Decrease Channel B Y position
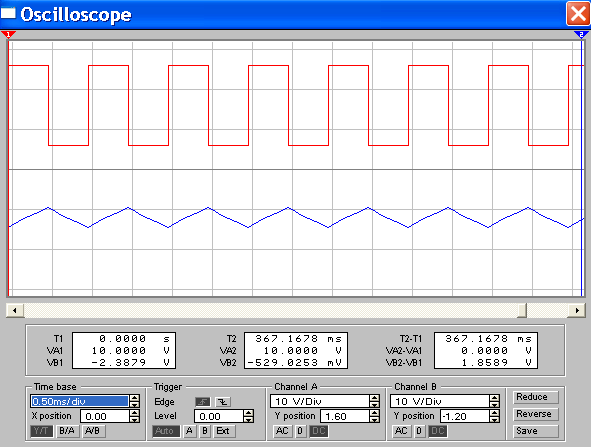591x447 pixels. coord(495,419)
